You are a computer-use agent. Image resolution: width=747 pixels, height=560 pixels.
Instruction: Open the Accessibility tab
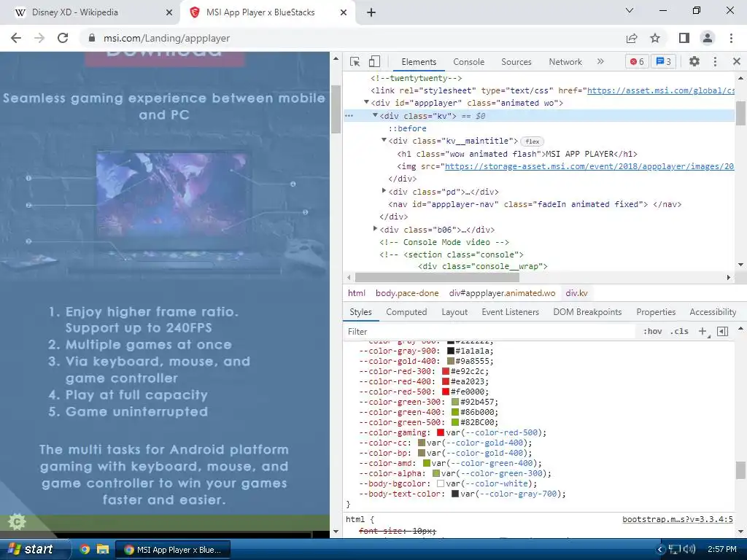click(x=713, y=312)
